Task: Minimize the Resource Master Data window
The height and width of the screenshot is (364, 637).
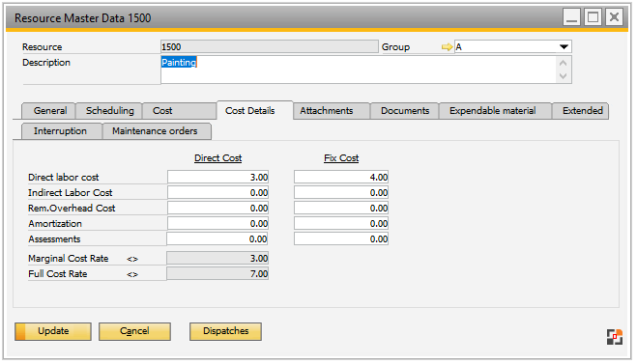Action: click(x=571, y=17)
